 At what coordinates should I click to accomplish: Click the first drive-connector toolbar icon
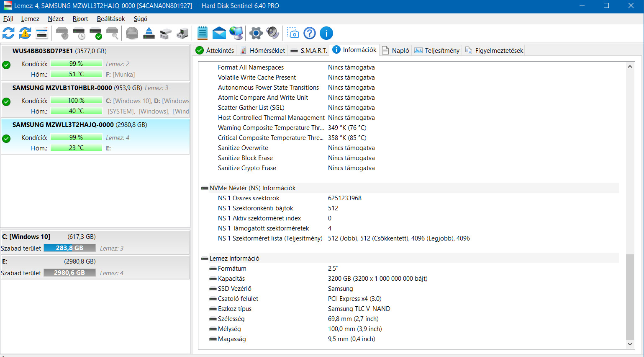(x=166, y=33)
